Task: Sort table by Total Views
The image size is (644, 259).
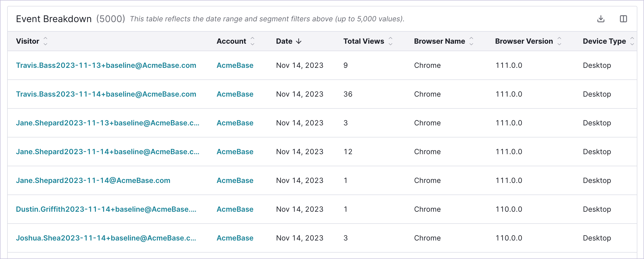Action: pyautogui.click(x=391, y=41)
